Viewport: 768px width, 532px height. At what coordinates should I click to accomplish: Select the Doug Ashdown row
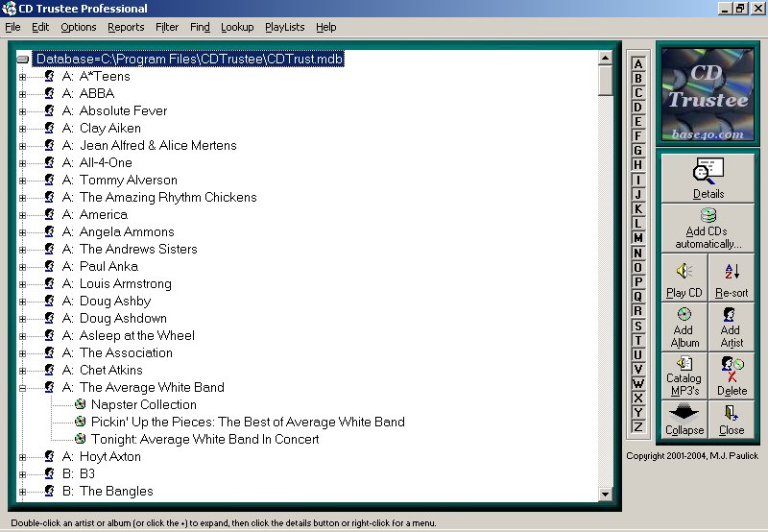[114, 319]
